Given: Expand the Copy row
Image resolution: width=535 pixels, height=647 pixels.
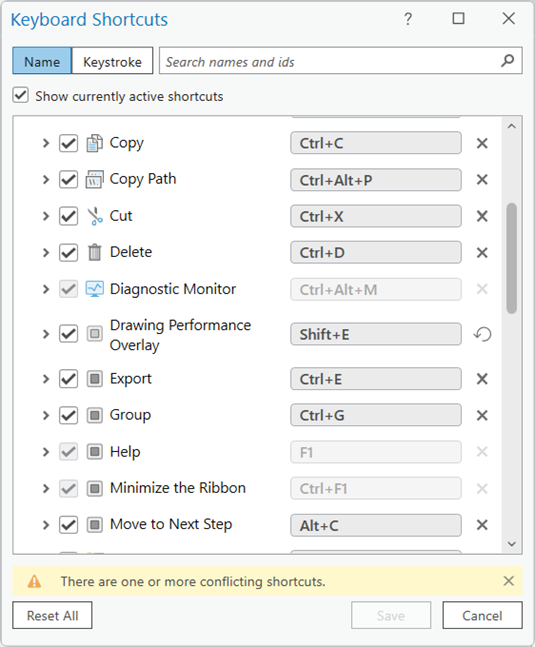Looking at the screenshot, I should click(46, 144).
